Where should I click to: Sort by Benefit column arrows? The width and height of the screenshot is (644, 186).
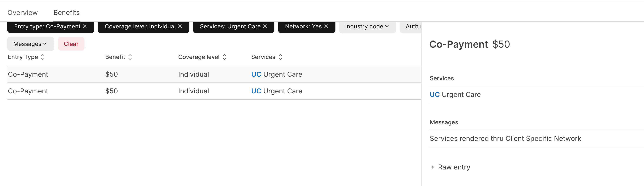pos(130,57)
